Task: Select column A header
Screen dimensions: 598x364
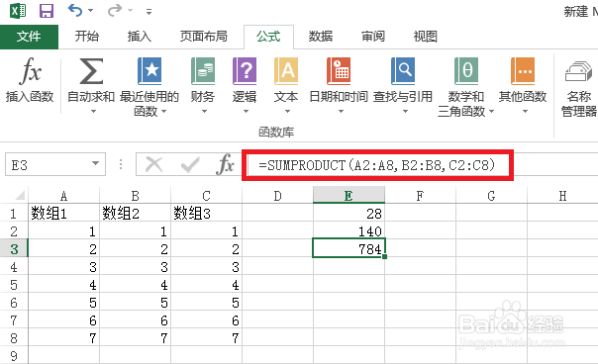Action: click(63, 196)
